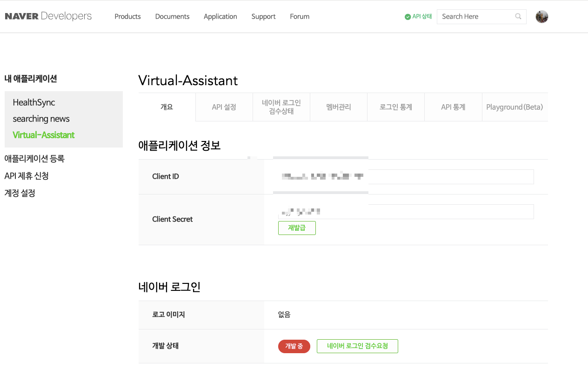588x389 pixels.
Task: Click the Client Secret label
Action: tap(173, 219)
